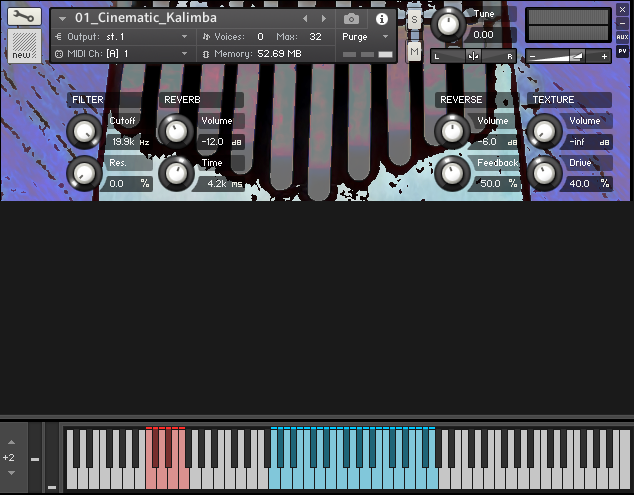Minimize the instrument header with minus button
Image resolution: width=634 pixels, height=495 pixels.
622,23
